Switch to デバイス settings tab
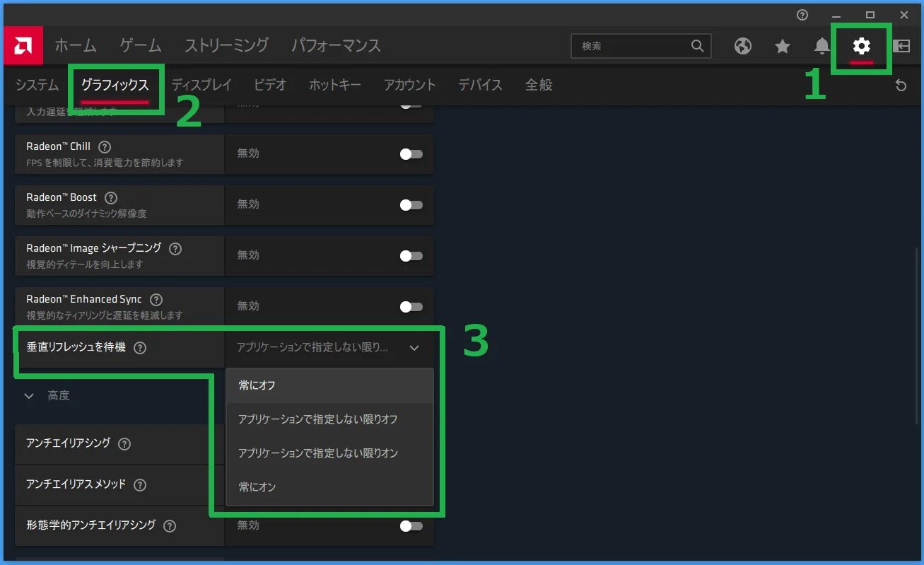 (x=480, y=86)
